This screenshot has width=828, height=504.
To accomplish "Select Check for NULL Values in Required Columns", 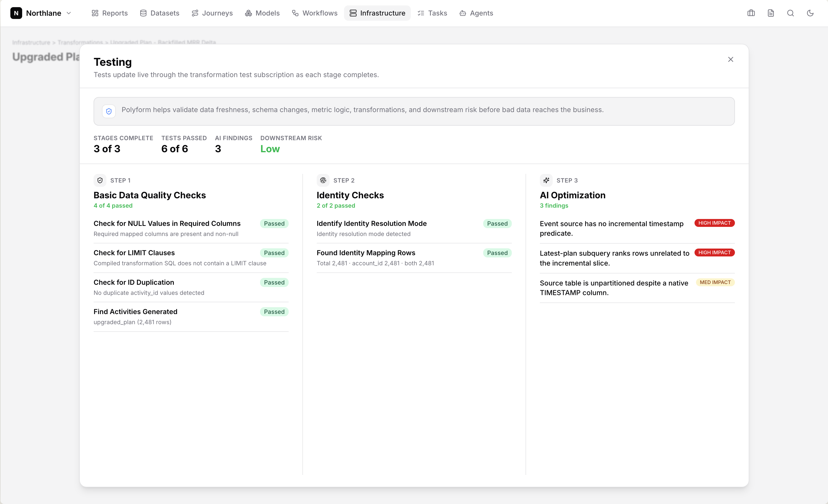I will [191, 229].
